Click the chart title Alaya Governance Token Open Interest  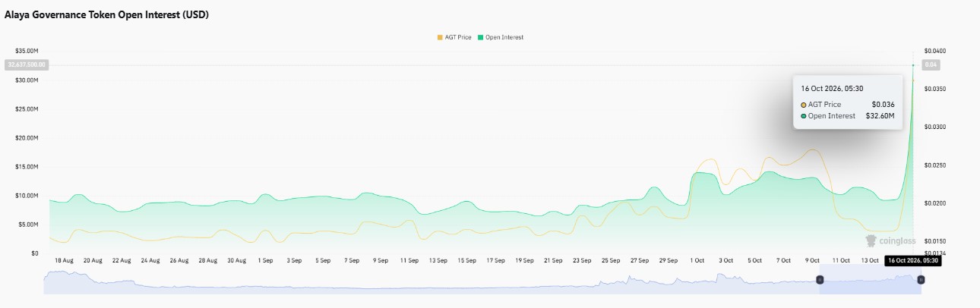107,14
